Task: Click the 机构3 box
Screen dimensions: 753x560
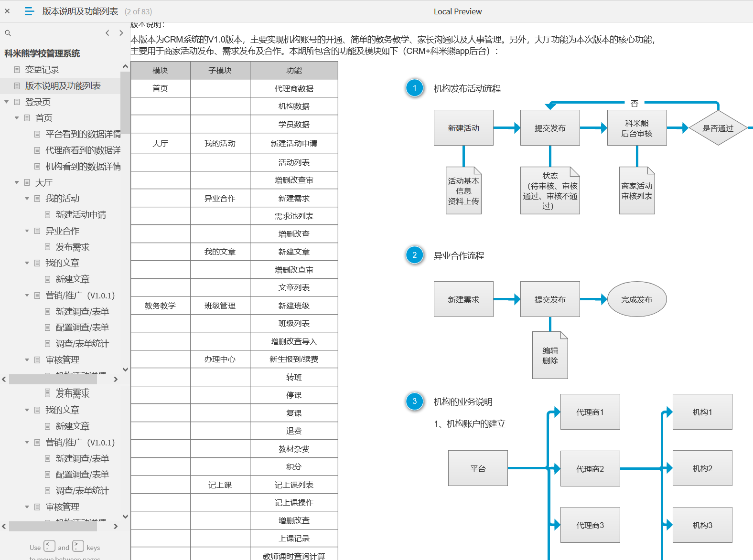Action: (x=702, y=525)
